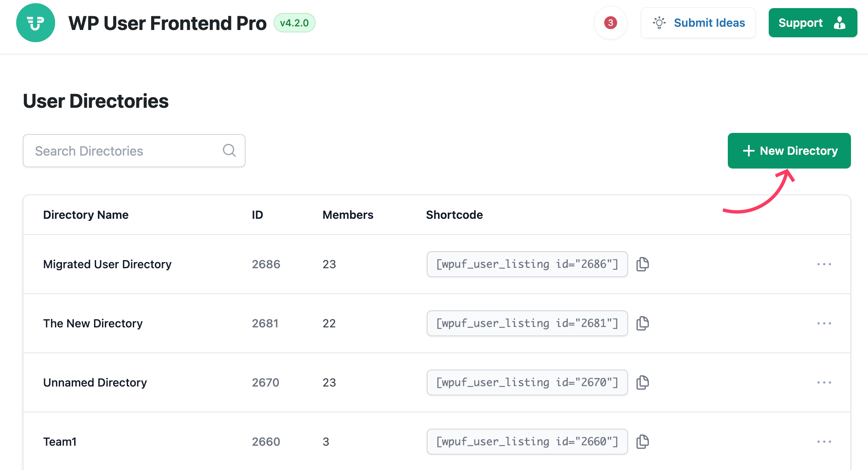The height and width of the screenshot is (470, 868).
Task: Click the Directory Name column header
Action: pyautogui.click(x=86, y=215)
